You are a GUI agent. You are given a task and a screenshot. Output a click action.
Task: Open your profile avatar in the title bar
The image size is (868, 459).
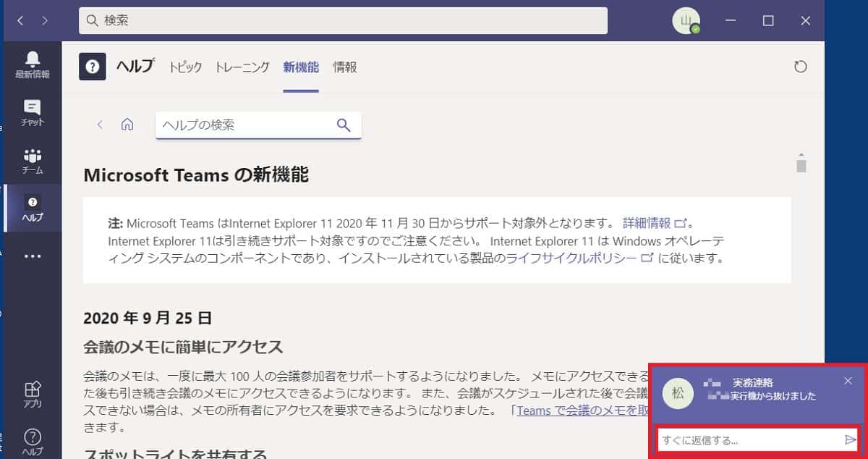684,20
